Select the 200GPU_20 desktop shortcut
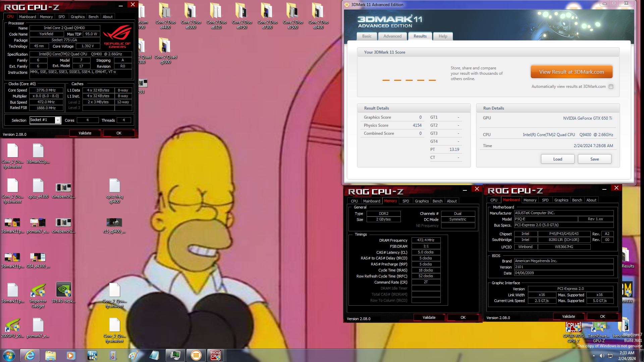The image size is (644, 362). click(x=12, y=327)
